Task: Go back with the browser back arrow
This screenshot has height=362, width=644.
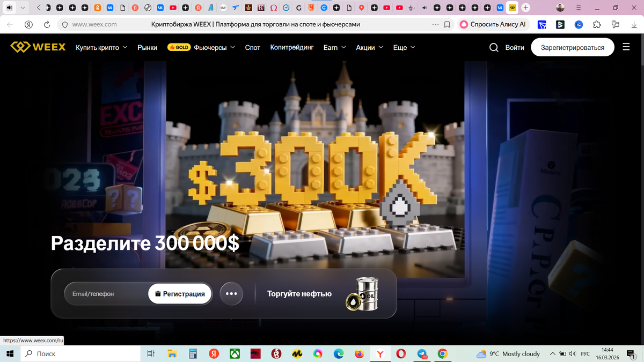Action: [10, 25]
